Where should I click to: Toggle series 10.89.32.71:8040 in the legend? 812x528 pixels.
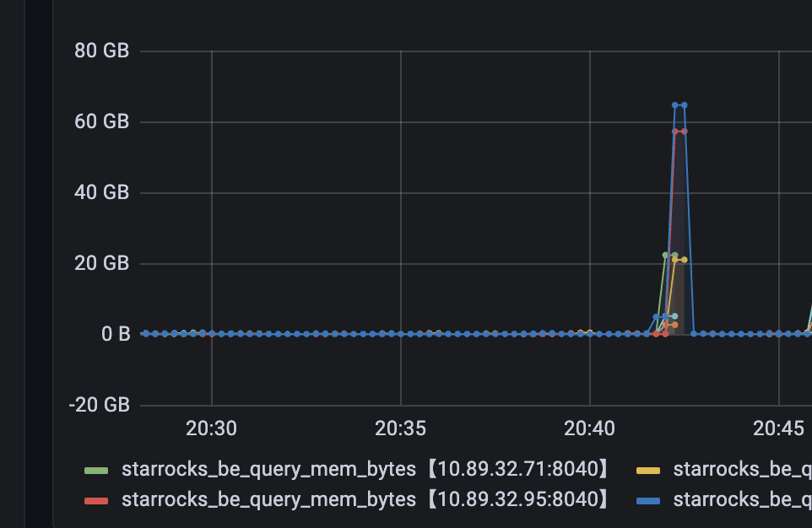pos(365,469)
